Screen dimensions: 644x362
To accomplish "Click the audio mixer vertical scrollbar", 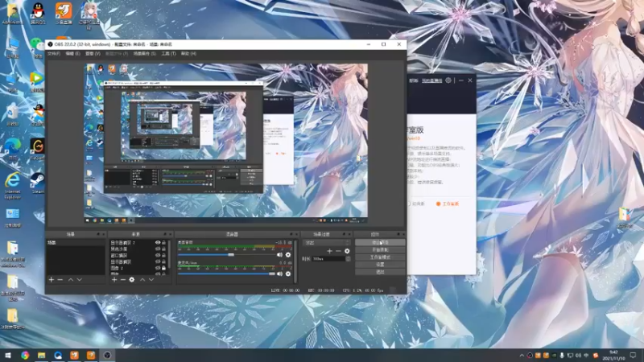I will tap(295, 261).
